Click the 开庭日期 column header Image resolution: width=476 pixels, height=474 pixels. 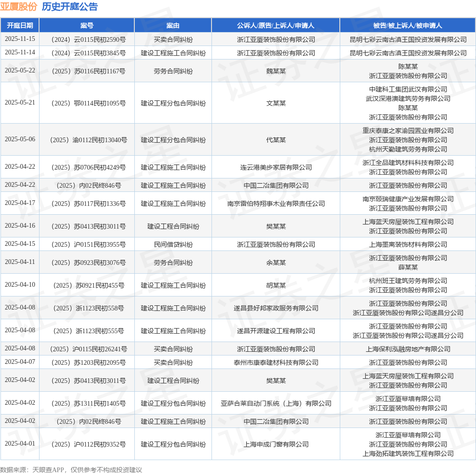pyautogui.click(x=20, y=26)
